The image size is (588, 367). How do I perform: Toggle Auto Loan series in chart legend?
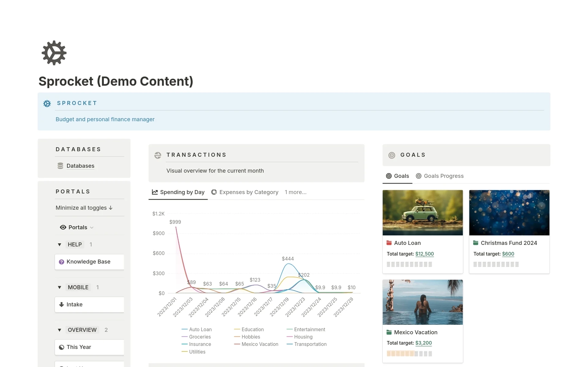(x=197, y=330)
